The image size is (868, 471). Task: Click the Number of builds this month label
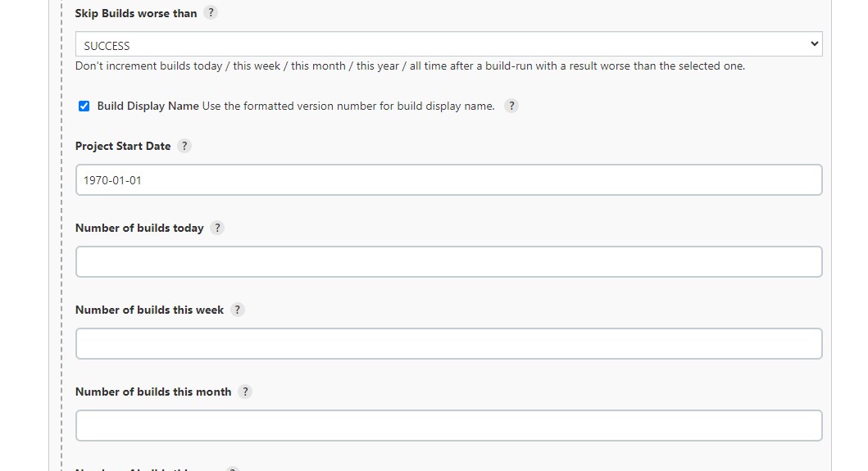coord(153,392)
